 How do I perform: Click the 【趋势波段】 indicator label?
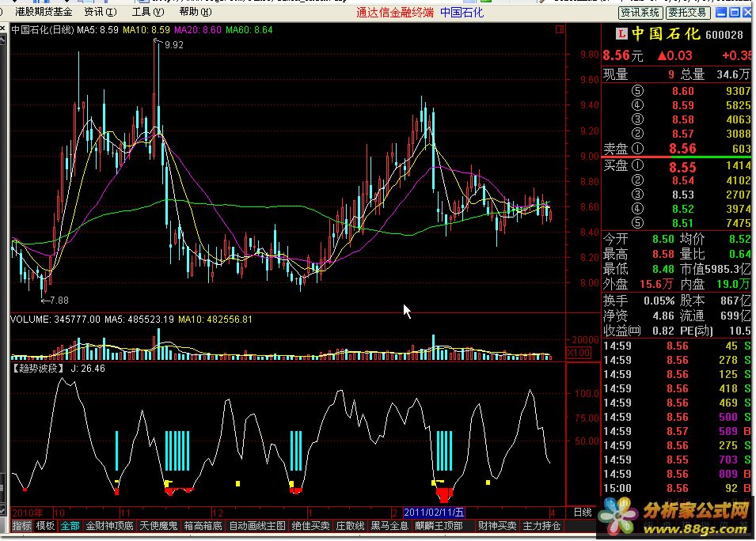tap(38, 369)
